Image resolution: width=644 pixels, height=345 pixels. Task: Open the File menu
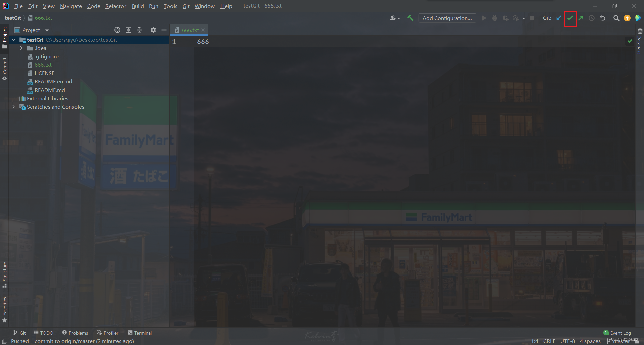(18, 6)
